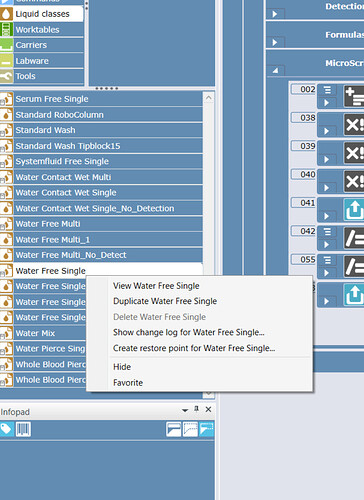Viewport: 364px width, 500px height.
Task: Toggle the list icon beside line 055
Action: point(327,260)
